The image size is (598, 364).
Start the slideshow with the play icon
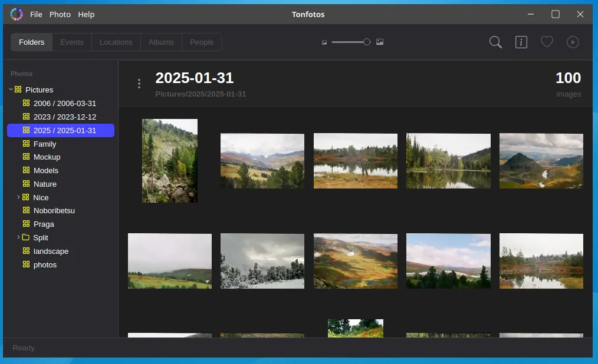pos(571,42)
